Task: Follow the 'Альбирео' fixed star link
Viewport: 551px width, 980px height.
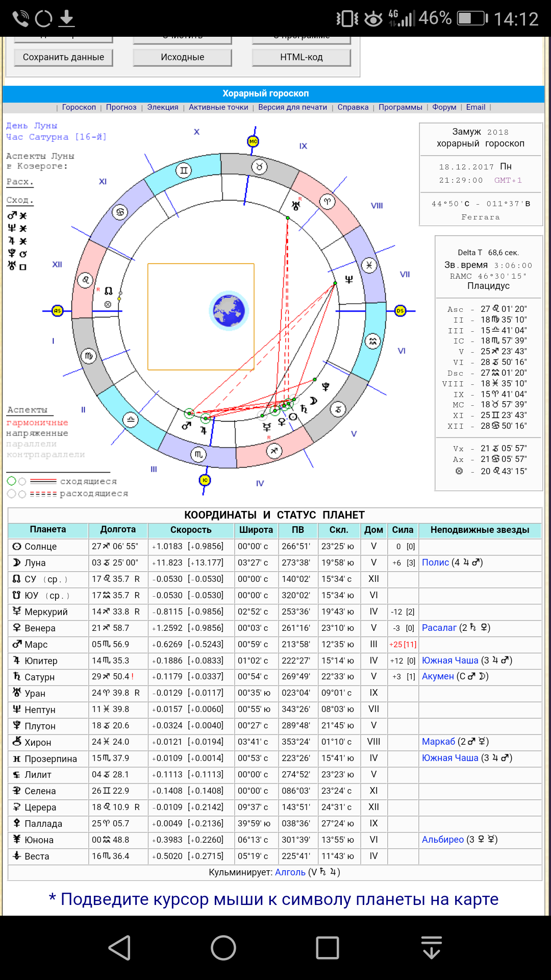Action: [x=443, y=840]
